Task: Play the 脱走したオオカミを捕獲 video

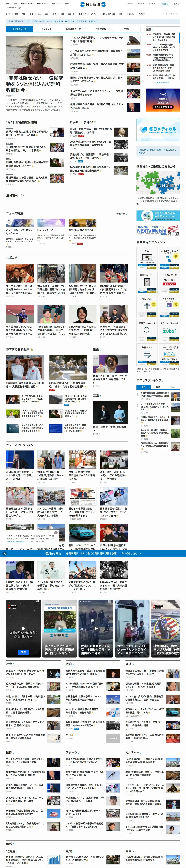Action: click(x=96, y=628)
